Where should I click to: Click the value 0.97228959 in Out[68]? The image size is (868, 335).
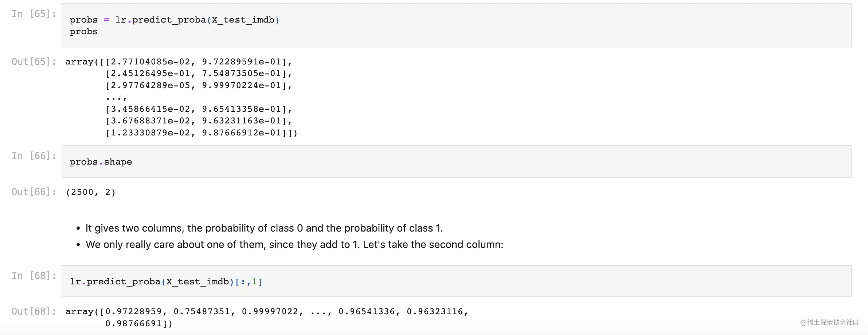(x=133, y=312)
